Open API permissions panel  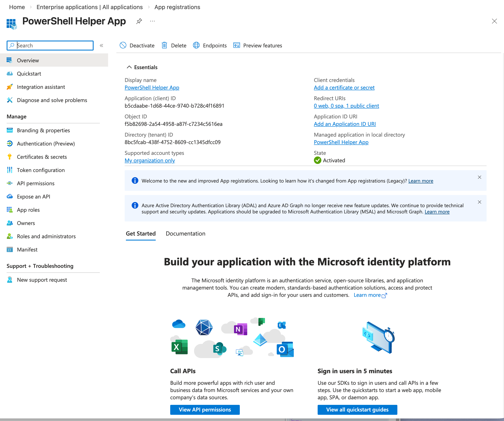(x=36, y=183)
